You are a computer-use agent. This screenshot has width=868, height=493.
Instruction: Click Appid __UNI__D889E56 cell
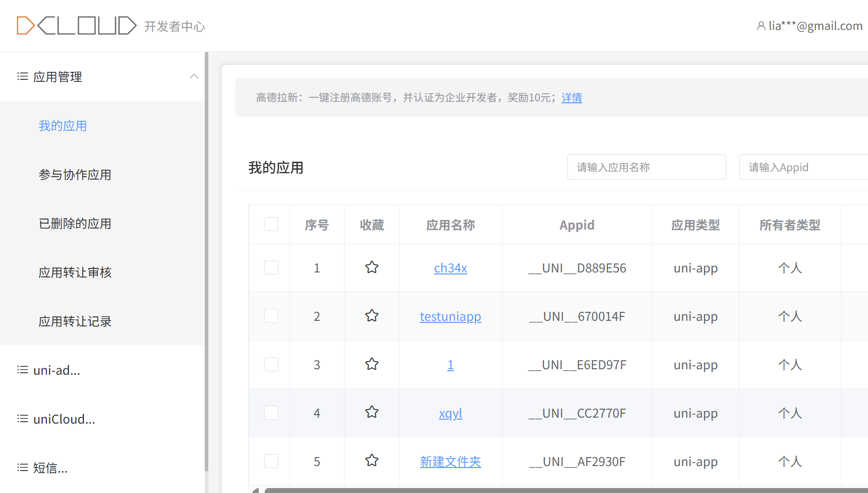click(x=577, y=268)
